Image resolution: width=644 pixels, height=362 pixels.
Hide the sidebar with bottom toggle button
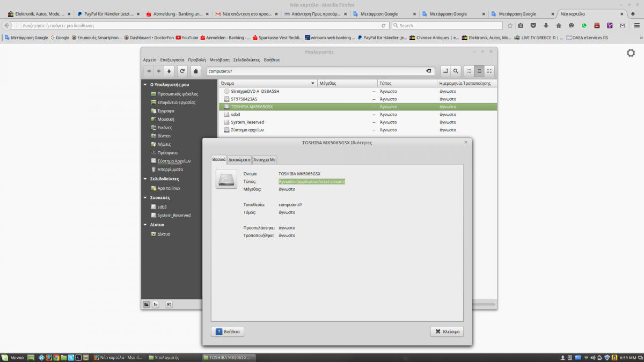(169, 305)
